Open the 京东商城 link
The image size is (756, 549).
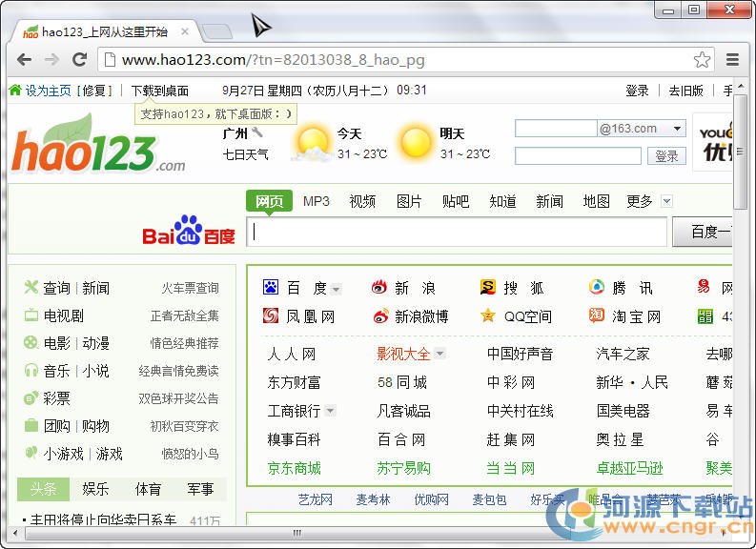click(294, 468)
